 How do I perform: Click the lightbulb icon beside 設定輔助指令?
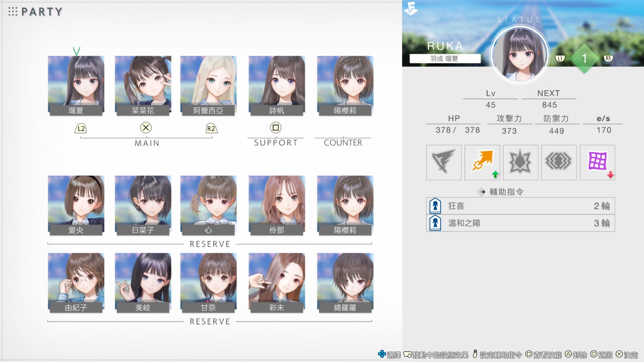(475, 355)
